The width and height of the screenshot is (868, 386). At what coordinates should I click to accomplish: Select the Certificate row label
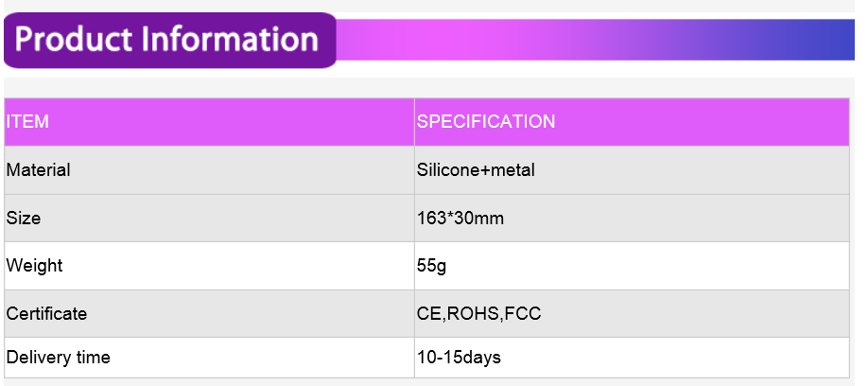(46, 313)
